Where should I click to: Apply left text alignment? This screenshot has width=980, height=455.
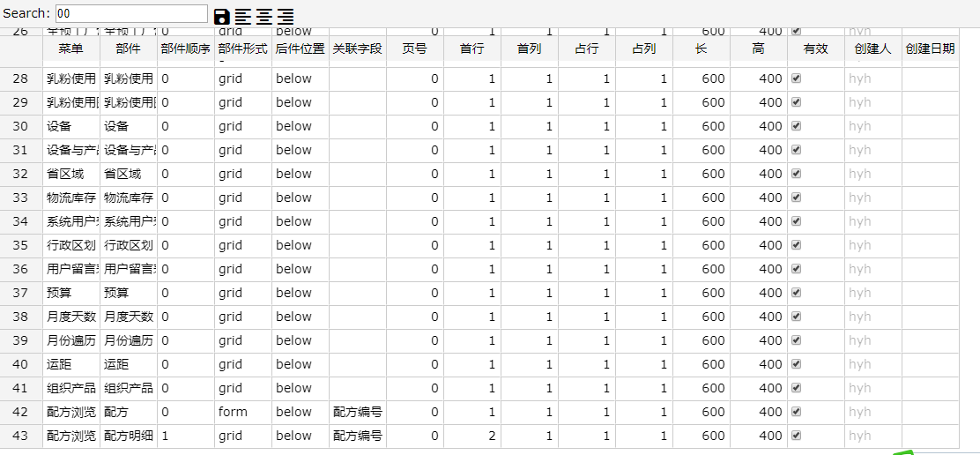[242, 17]
